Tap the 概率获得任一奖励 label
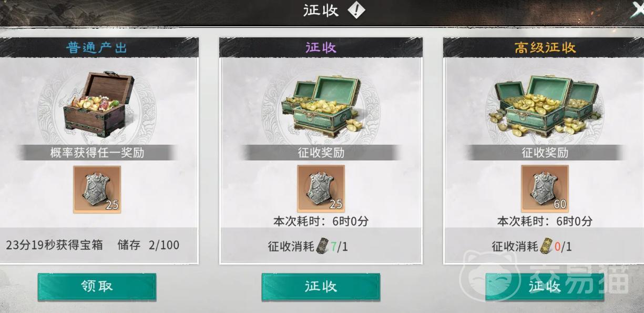This screenshot has height=313, width=644. click(x=97, y=153)
